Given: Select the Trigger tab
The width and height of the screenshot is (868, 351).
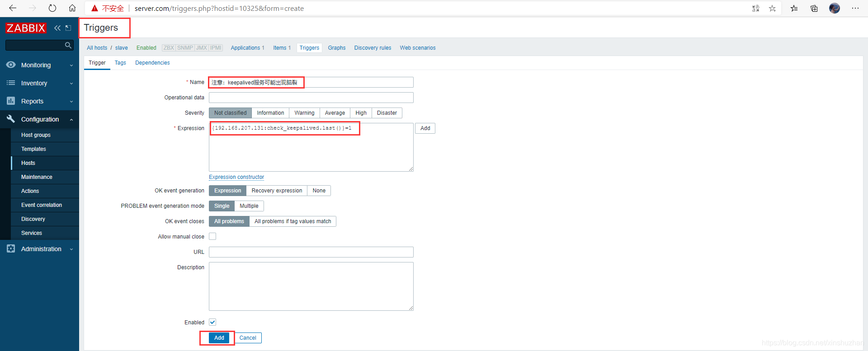Looking at the screenshot, I should 97,63.
